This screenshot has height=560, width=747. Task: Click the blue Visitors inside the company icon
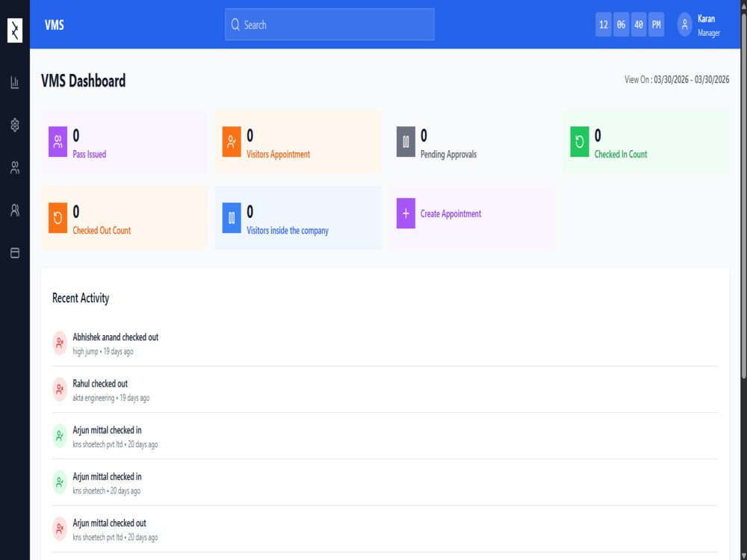(x=232, y=218)
